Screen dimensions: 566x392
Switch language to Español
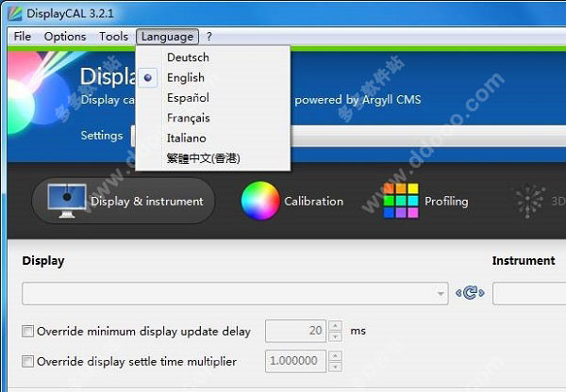click(213, 98)
